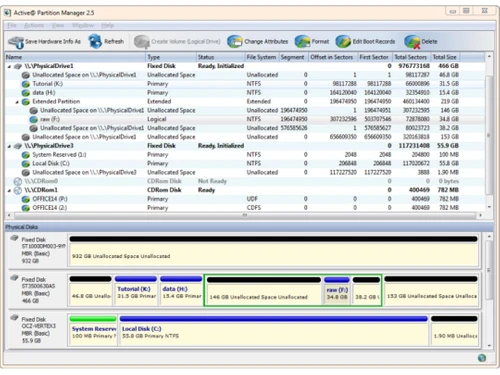
Task: Click the Change Attributes icon
Action: (235, 42)
